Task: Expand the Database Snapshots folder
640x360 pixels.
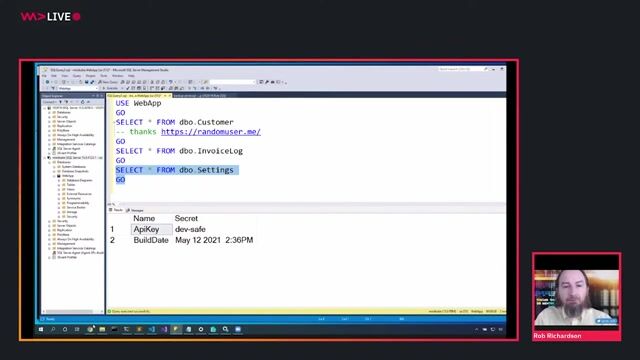Action: tap(54, 171)
